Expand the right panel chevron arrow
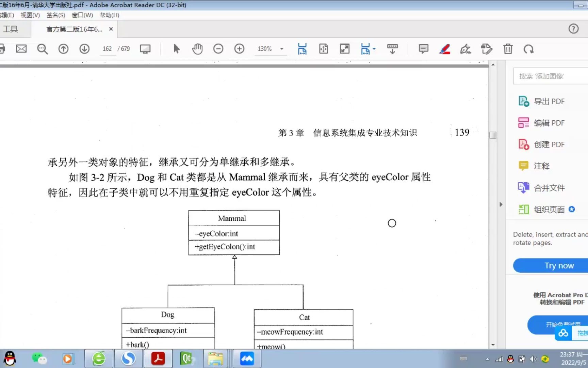This screenshot has height=368, width=588. point(501,204)
